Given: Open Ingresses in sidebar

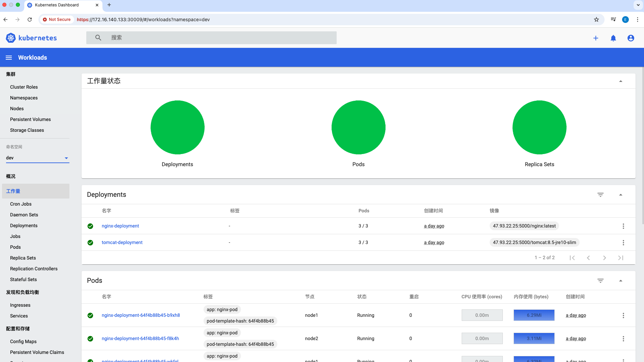Looking at the screenshot, I should pos(20,305).
